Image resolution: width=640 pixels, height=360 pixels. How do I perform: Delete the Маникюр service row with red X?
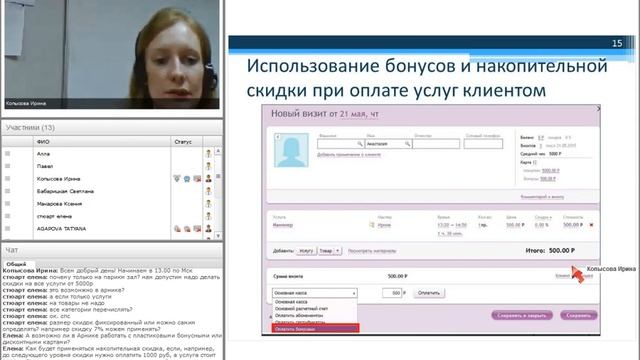(x=591, y=225)
